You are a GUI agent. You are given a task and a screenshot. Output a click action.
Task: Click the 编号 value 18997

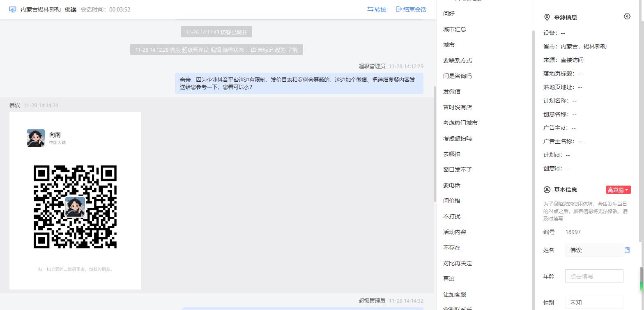pos(573,232)
